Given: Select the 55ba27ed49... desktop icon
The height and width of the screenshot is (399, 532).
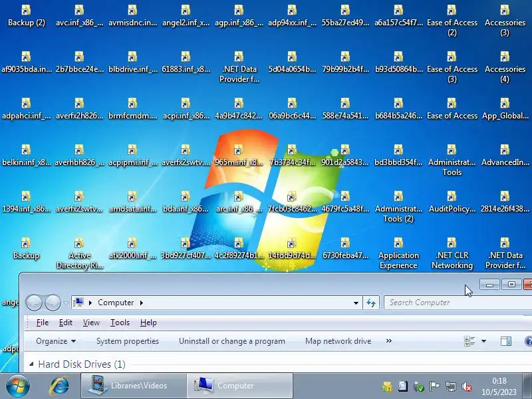Looking at the screenshot, I should [x=345, y=16].
